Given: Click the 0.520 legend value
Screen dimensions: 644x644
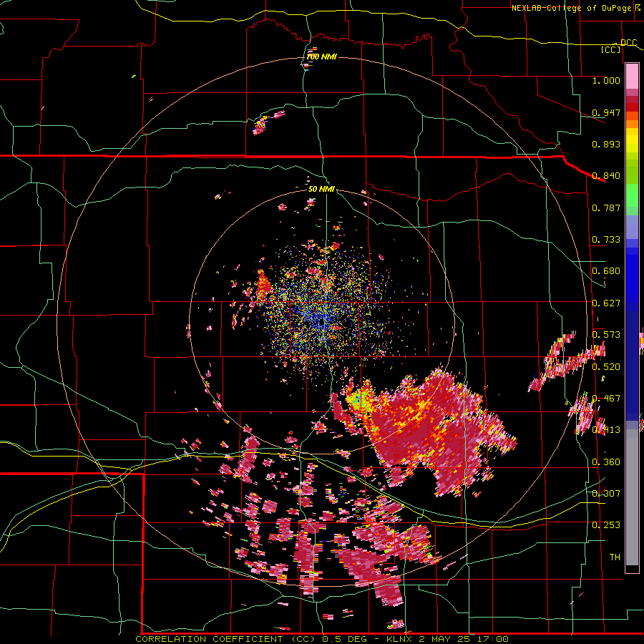Looking at the screenshot, I should (x=606, y=367).
